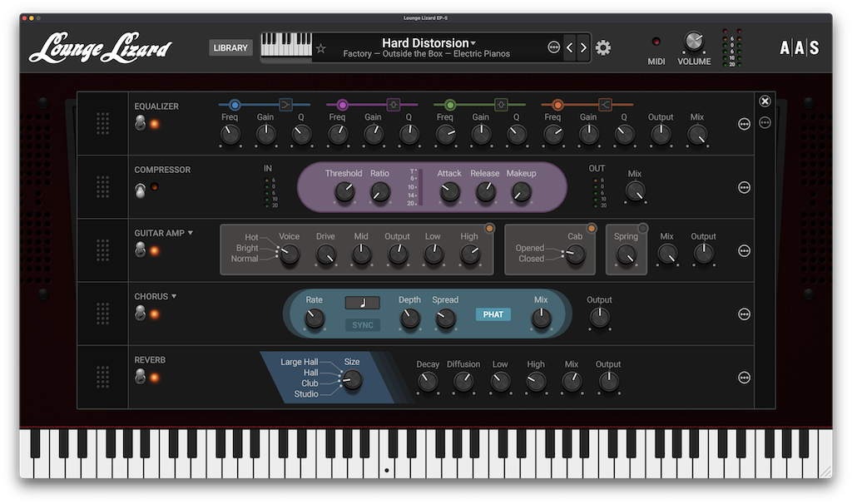Open Guitar Amp row options ellipsis
The width and height of the screenshot is (852, 504).
coord(744,251)
